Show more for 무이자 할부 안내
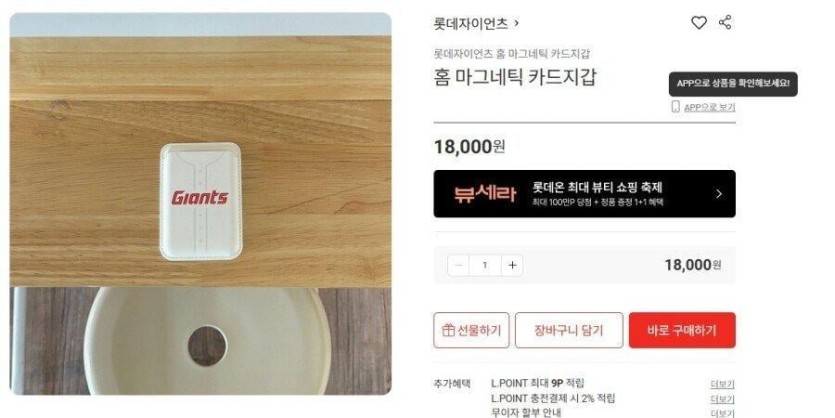The width and height of the screenshot is (835, 418). click(723, 413)
